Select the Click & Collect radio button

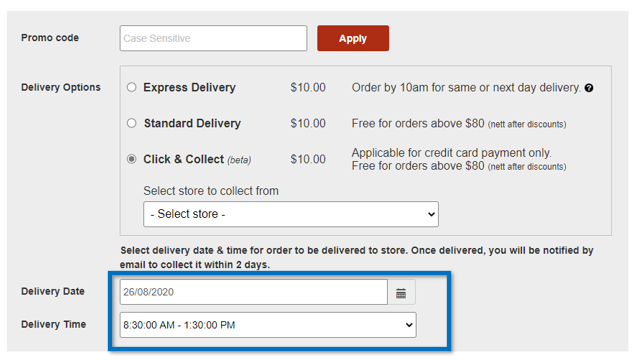point(132,159)
